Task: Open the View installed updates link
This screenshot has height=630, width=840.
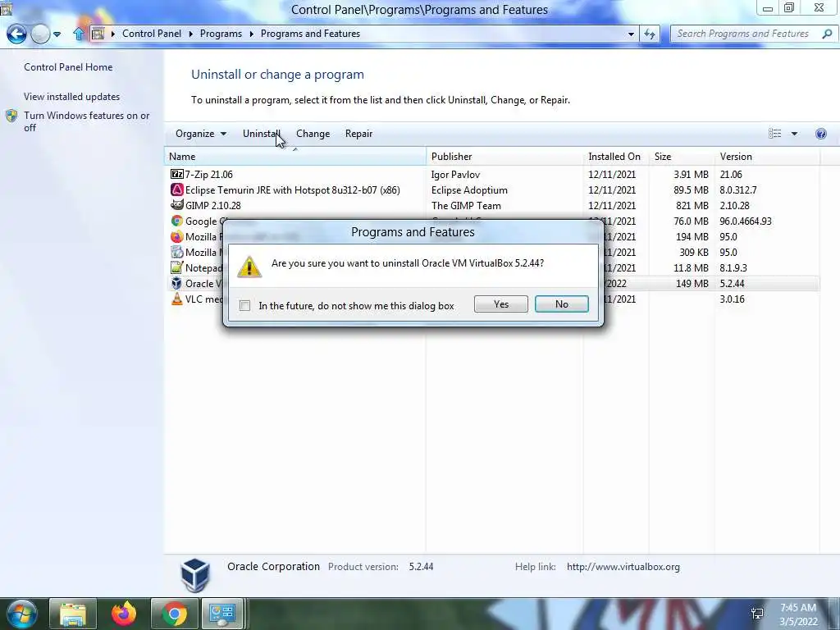Action: pos(72,97)
